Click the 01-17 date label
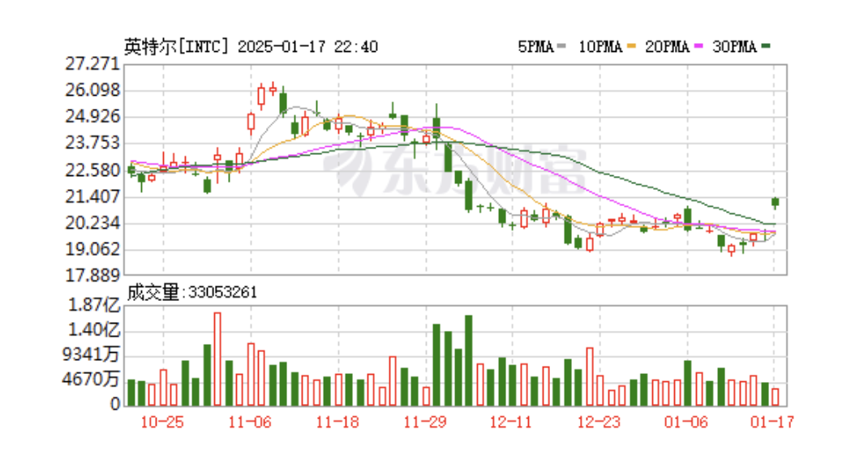Viewport: 868px width, 464px height. pyautogui.click(x=772, y=423)
